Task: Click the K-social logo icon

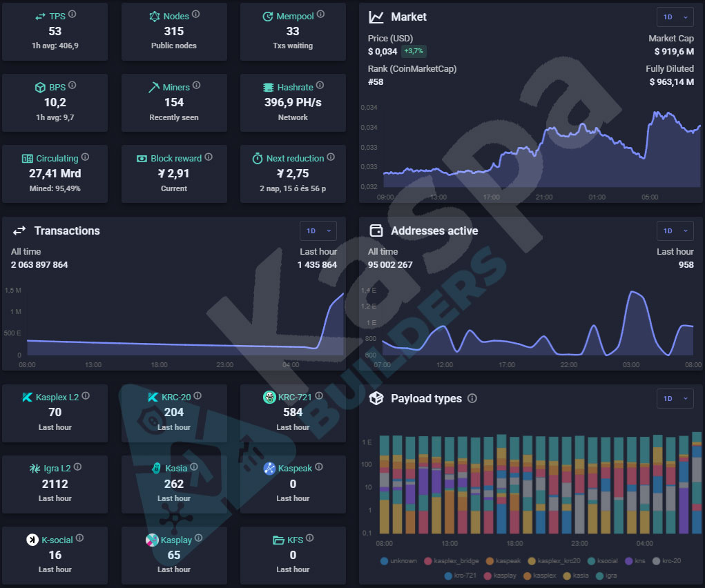Action: coord(32,540)
